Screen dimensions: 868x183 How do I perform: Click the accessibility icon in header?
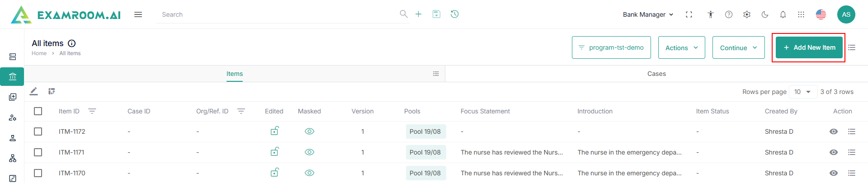tap(711, 14)
